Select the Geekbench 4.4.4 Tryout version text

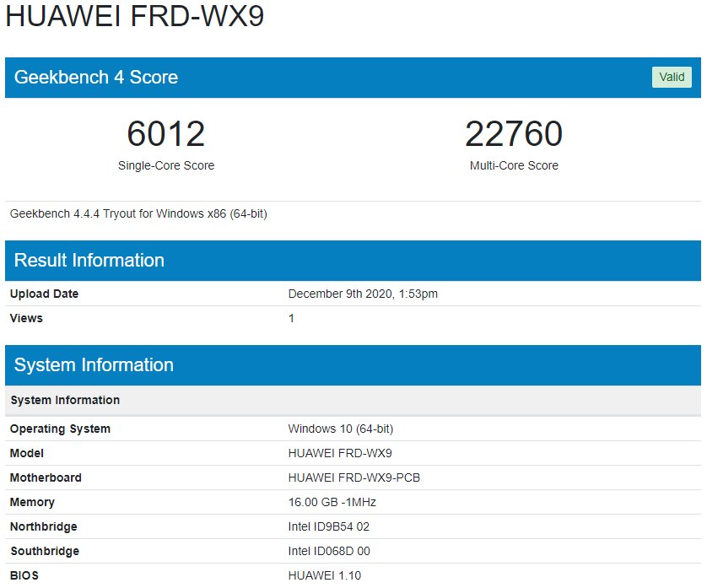138,213
